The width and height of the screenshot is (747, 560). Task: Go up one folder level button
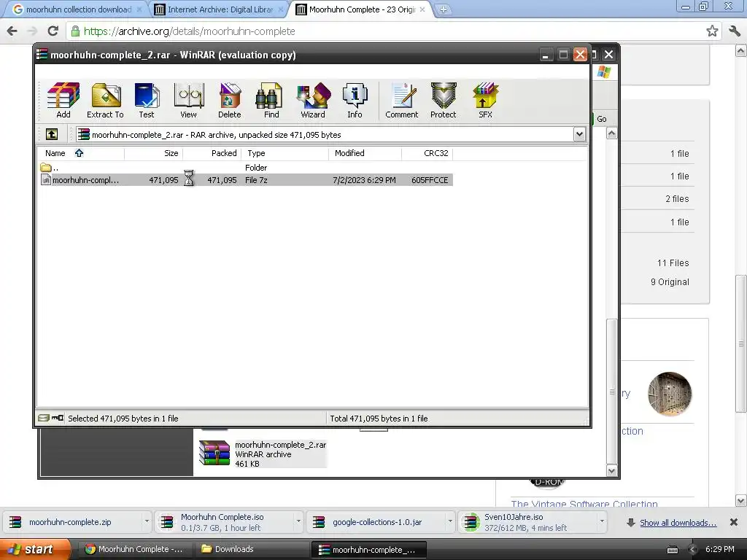[52, 134]
